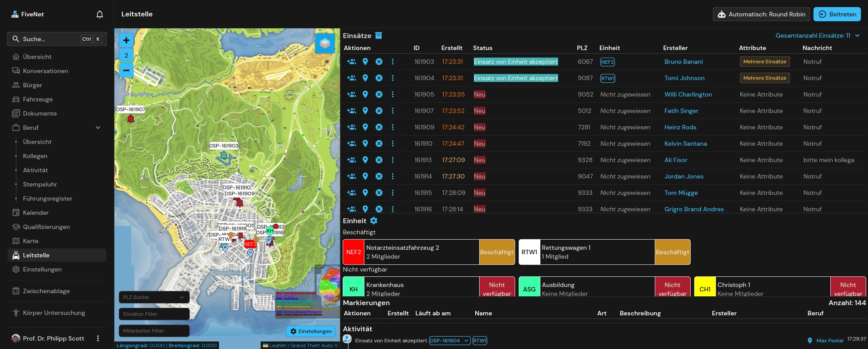Zoom in on the map
The height and width of the screenshot is (349, 868).
click(126, 40)
